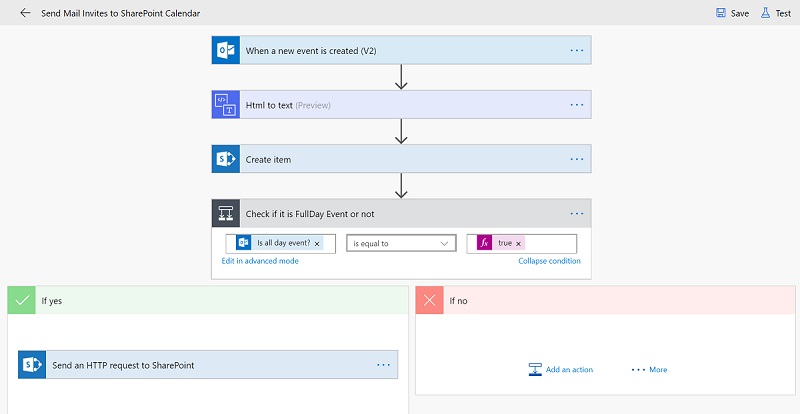Click the Test flask icon

click(x=765, y=13)
